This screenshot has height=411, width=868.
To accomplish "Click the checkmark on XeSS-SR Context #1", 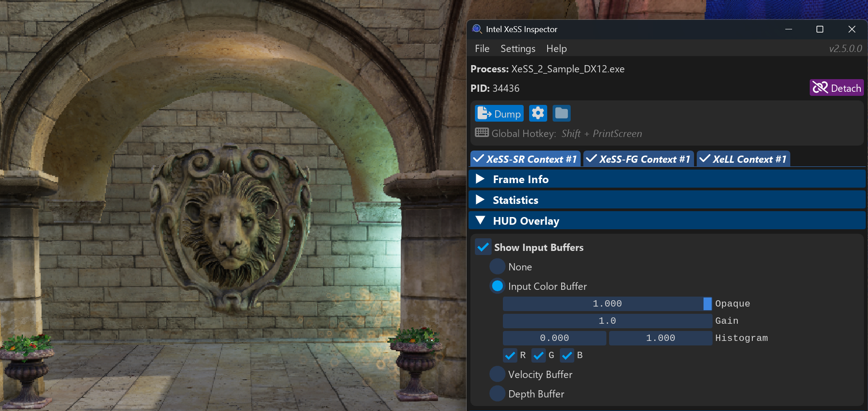I will tap(480, 159).
